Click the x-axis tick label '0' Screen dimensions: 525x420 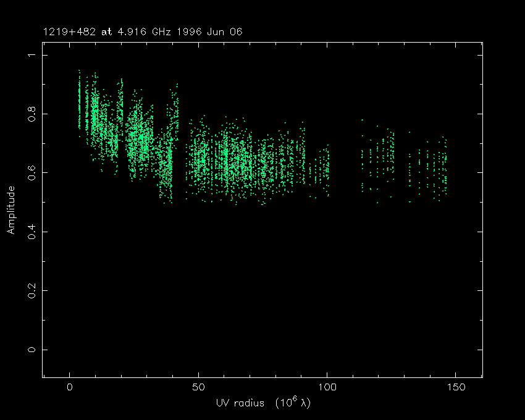pyautogui.click(x=70, y=388)
